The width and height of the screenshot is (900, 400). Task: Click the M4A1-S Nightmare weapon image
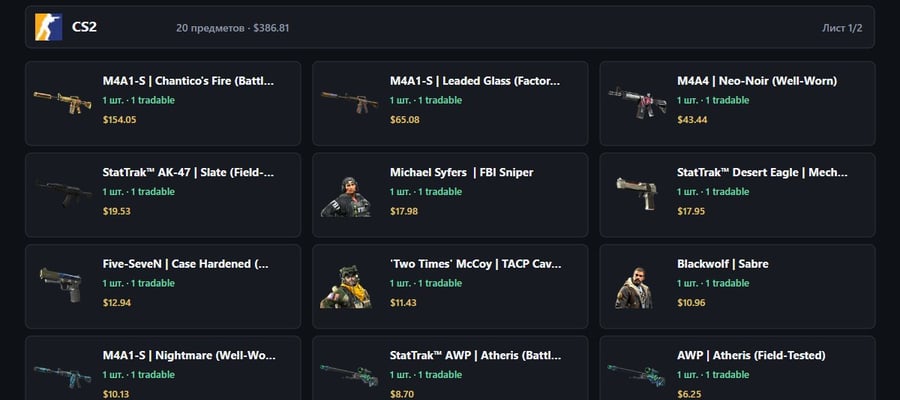[x=63, y=376]
